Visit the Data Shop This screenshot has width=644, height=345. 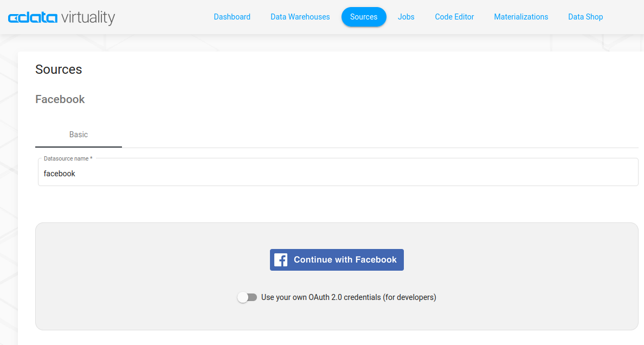[x=585, y=17]
